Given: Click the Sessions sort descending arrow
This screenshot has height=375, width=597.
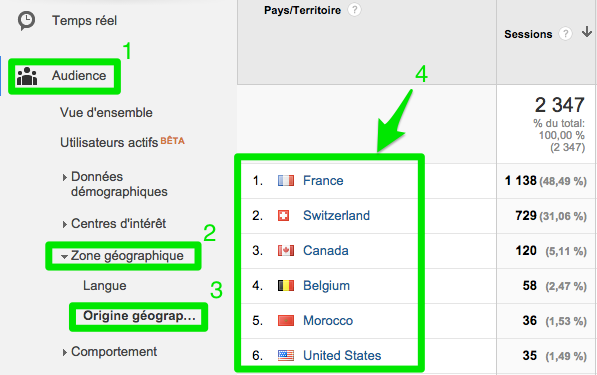Looking at the screenshot, I should pyautogui.click(x=587, y=32).
